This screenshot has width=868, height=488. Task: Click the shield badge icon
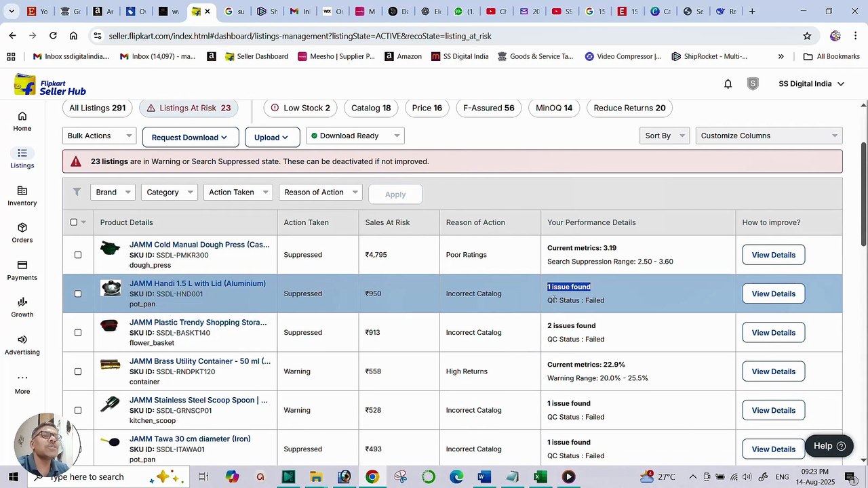[x=753, y=84]
